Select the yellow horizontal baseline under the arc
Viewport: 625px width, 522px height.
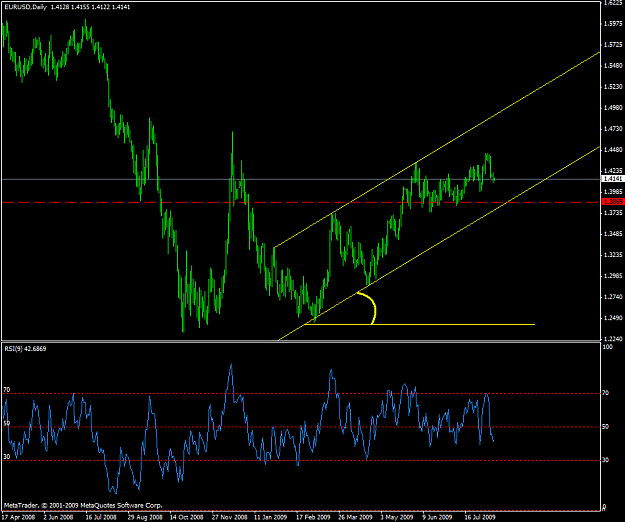tap(419, 324)
